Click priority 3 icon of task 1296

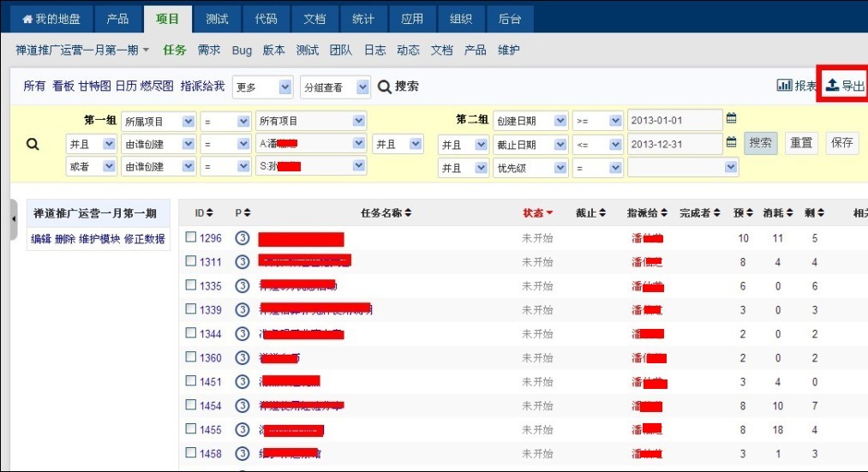click(x=242, y=238)
